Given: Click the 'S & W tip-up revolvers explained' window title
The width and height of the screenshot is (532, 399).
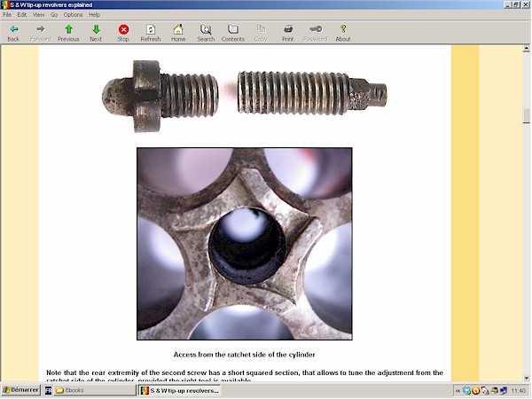Looking at the screenshot, I should tap(51, 4).
